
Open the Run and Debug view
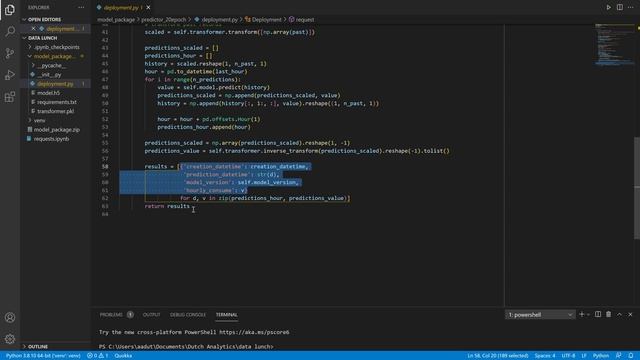tap(10, 75)
